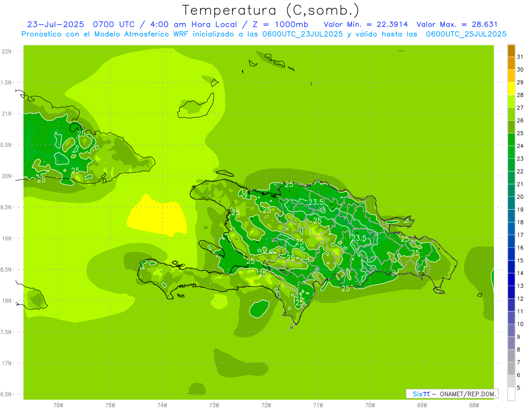The width and height of the screenshot is (532, 411).
Task: Click the '19N' latitude axis label
Action: [x=7, y=239]
